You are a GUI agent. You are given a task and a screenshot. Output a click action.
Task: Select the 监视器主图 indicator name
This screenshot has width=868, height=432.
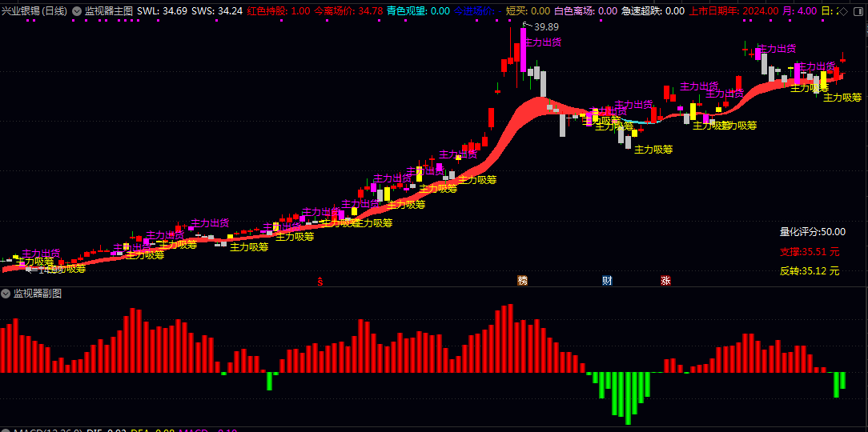(109, 10)
